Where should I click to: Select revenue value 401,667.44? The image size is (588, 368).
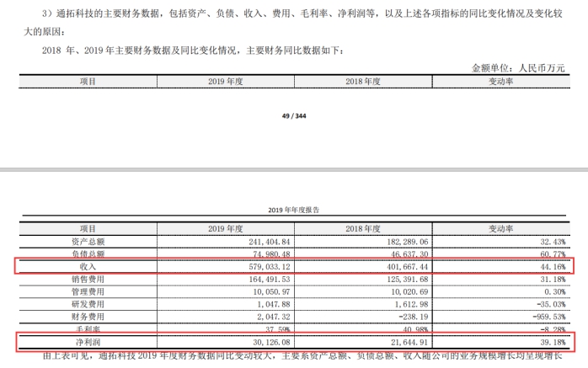407,267
